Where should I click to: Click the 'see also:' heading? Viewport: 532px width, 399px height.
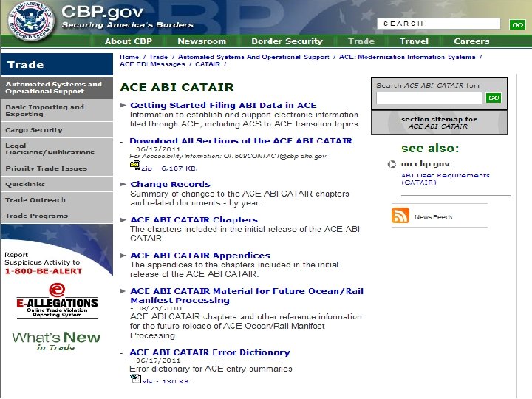[x=430, y=149]
